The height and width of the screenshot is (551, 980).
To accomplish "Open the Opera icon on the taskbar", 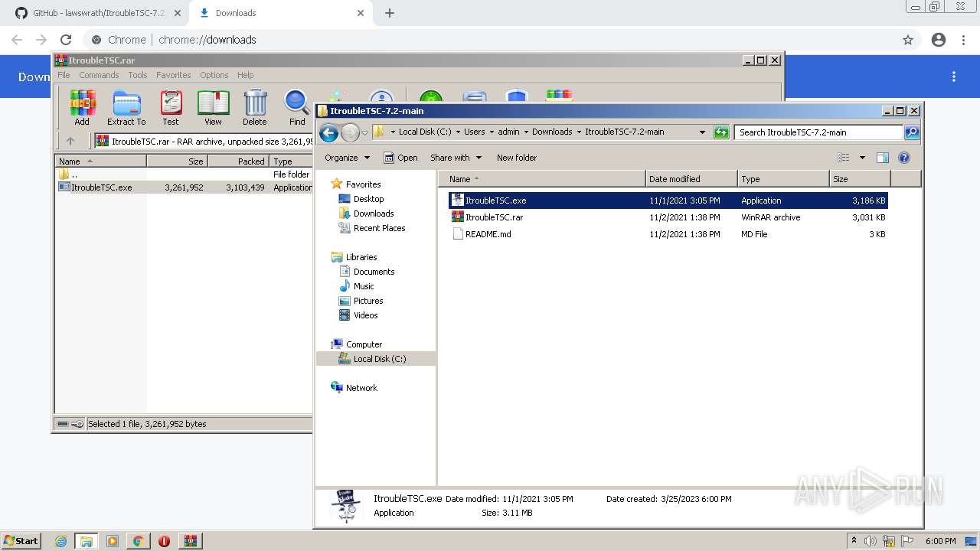I will tap(164, 541).
